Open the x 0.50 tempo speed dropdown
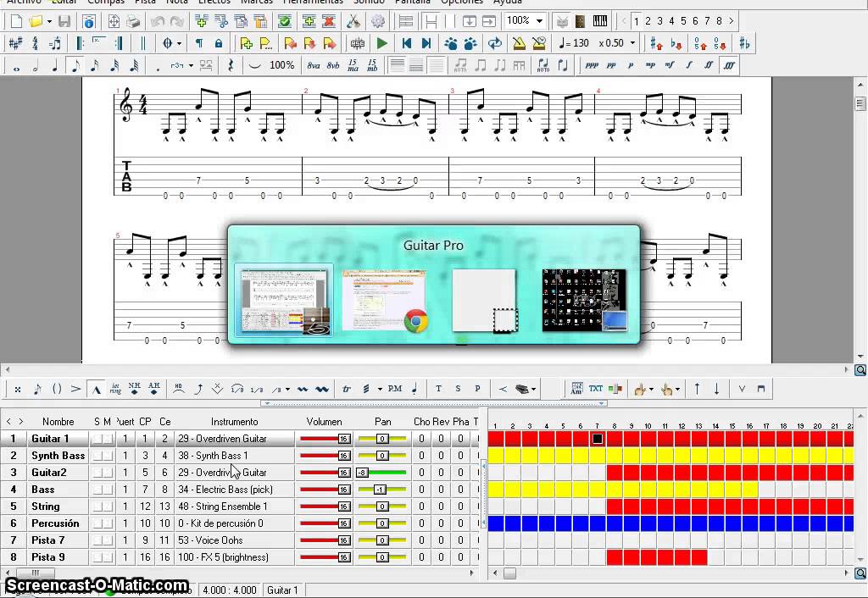 coord(632,43)
